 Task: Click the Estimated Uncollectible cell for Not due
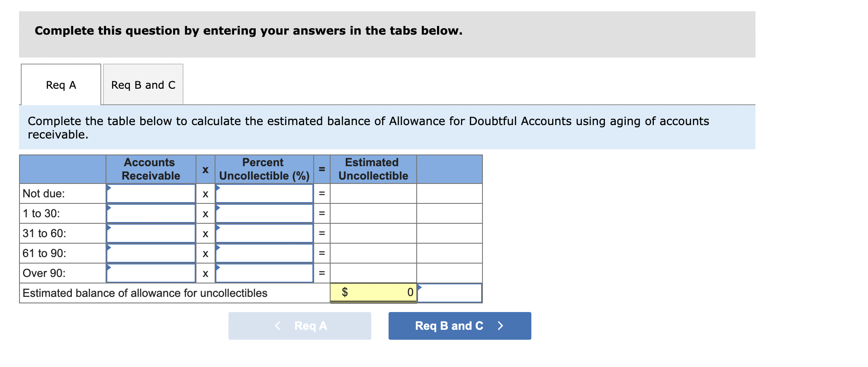click(x=373, y=193)
